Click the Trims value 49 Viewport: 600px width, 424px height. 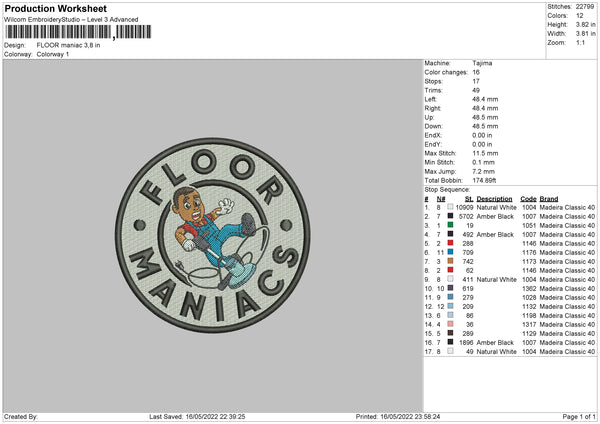[476, 90]
